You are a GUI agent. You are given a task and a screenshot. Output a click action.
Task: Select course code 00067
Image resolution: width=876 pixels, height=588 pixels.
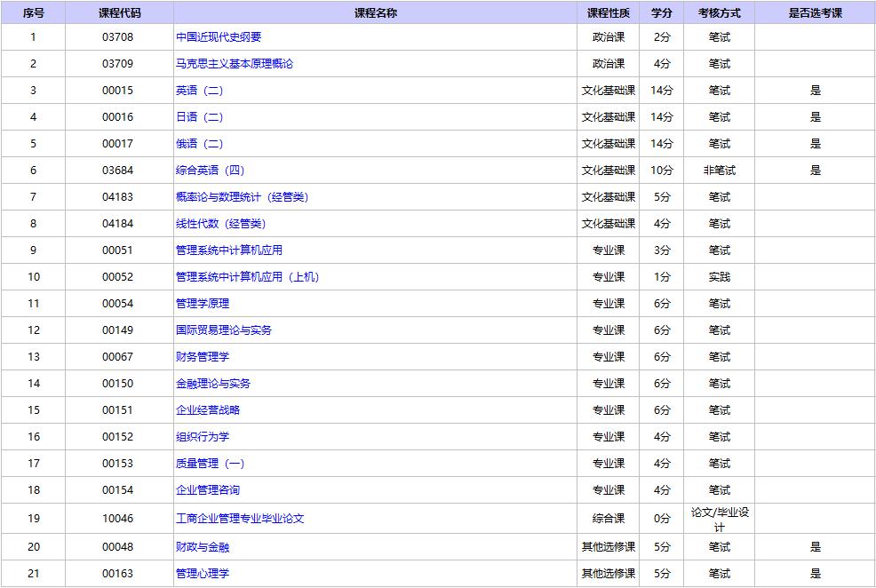coord(118,357)
